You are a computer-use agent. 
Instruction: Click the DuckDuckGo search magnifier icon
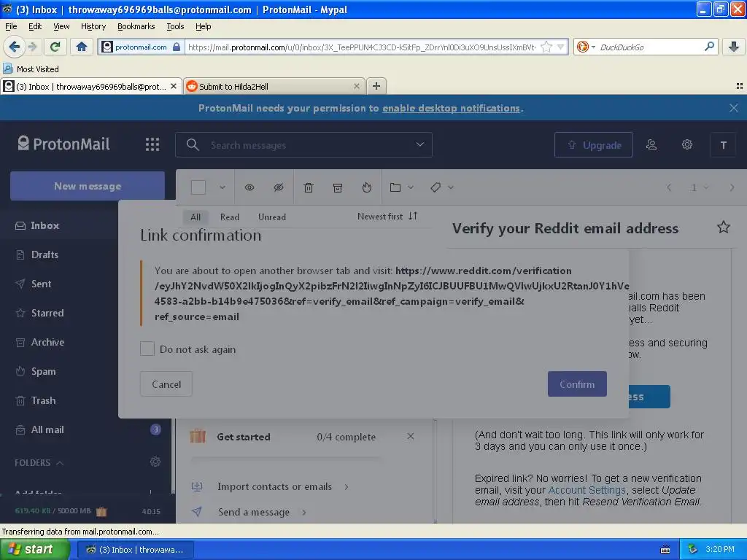pos(709,47)
